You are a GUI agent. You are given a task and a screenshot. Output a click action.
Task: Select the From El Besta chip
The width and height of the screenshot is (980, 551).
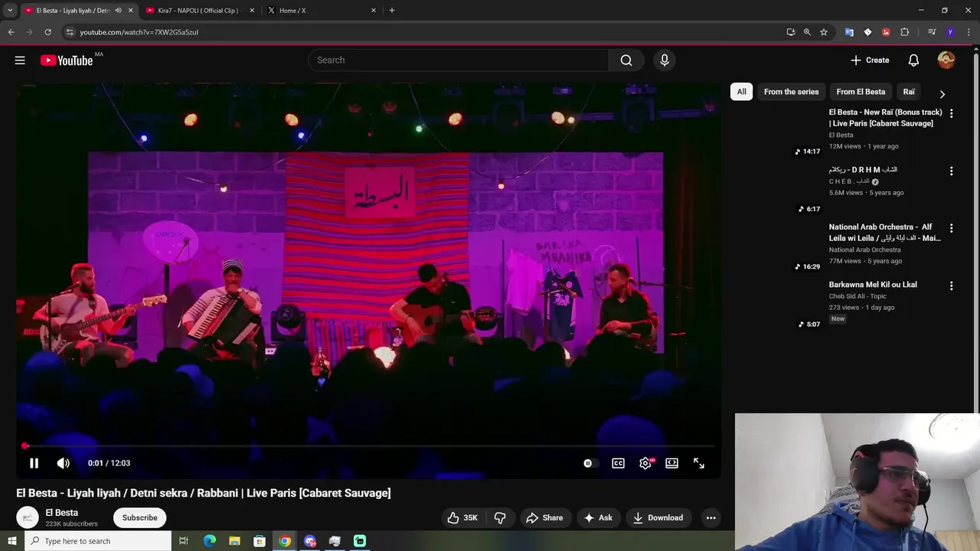coord(861,92)
